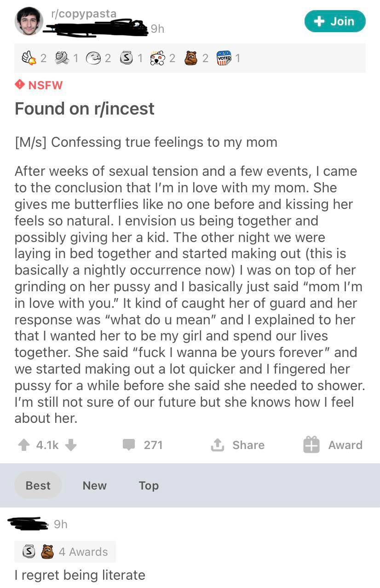View the comment's 4 Awards
The height and width of the screenshot is (588, 380).
click(65, 552)
